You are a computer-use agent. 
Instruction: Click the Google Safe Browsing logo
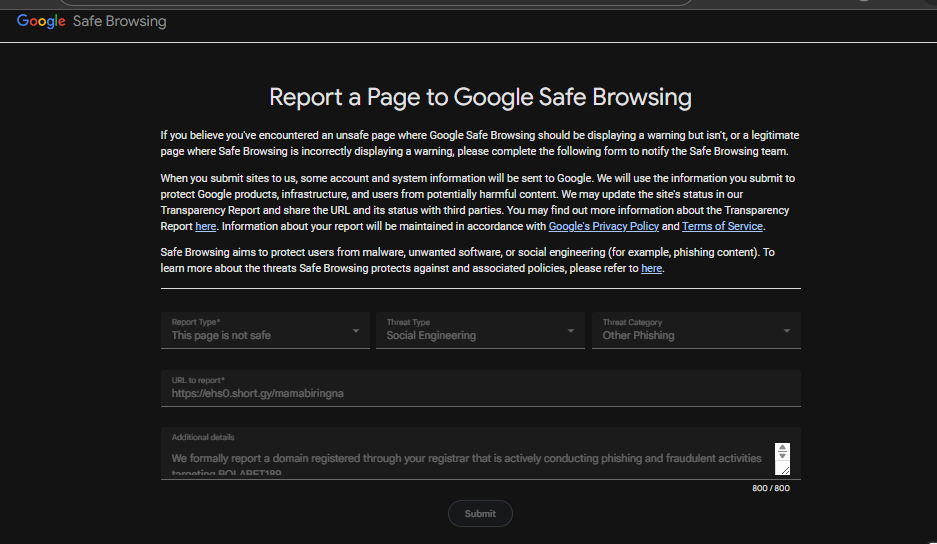pos(91,21)
